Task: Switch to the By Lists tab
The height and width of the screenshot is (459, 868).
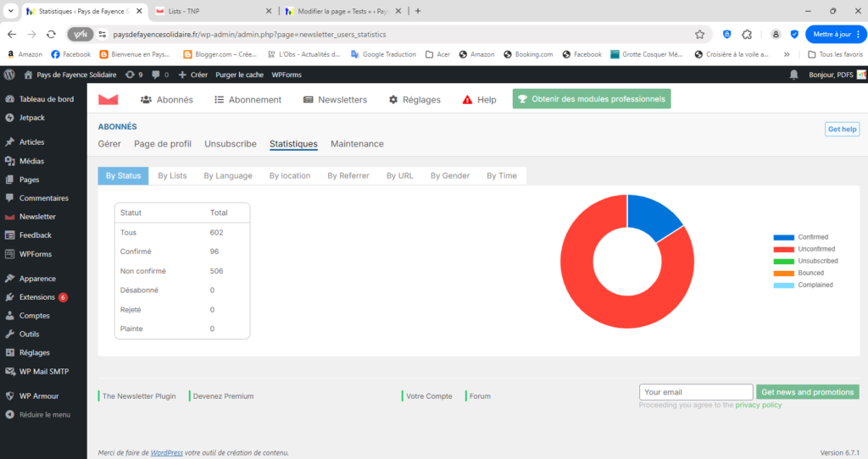Action: point(172,175)
